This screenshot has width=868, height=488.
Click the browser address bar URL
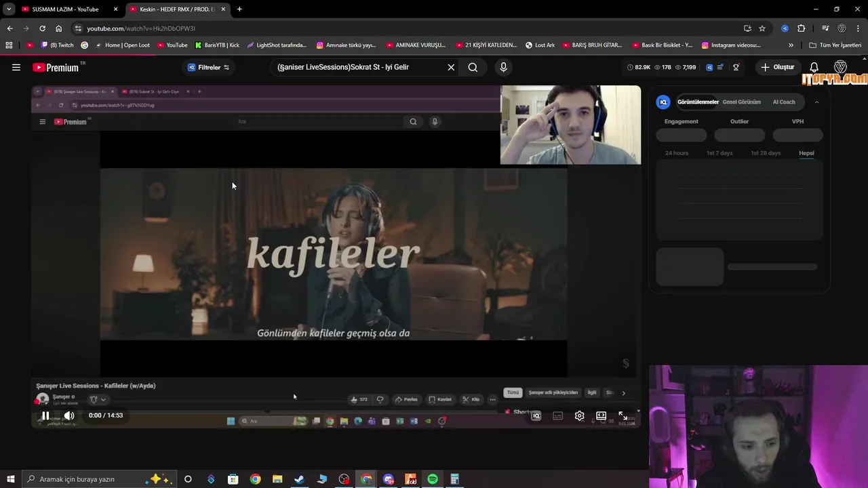pyautogui.click(x=141, y=28)
